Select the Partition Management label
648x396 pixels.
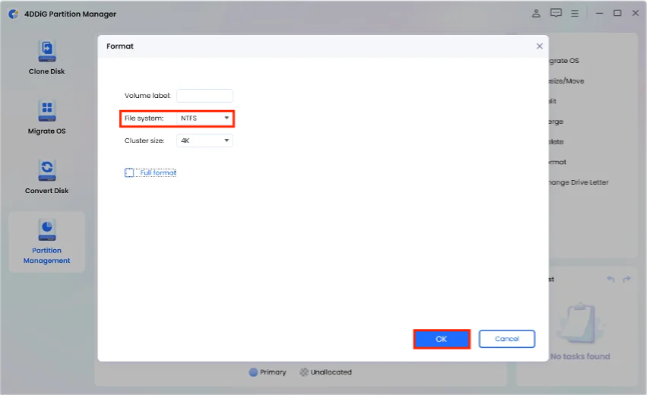tap(47, 255)
